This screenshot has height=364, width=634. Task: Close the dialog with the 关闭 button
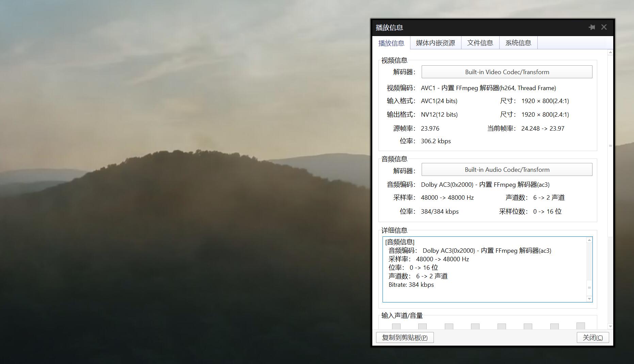click(593, 337)
